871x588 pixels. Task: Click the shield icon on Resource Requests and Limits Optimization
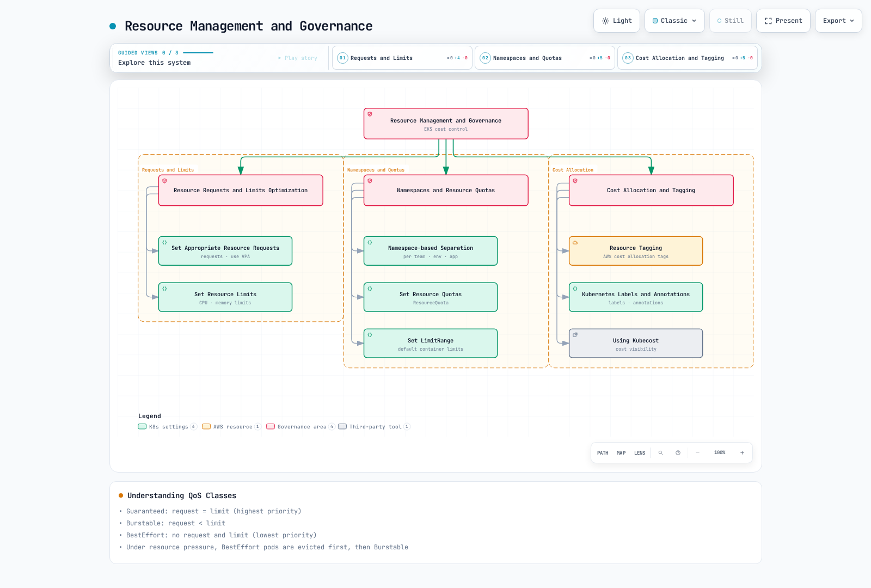(x=164, y=181)
